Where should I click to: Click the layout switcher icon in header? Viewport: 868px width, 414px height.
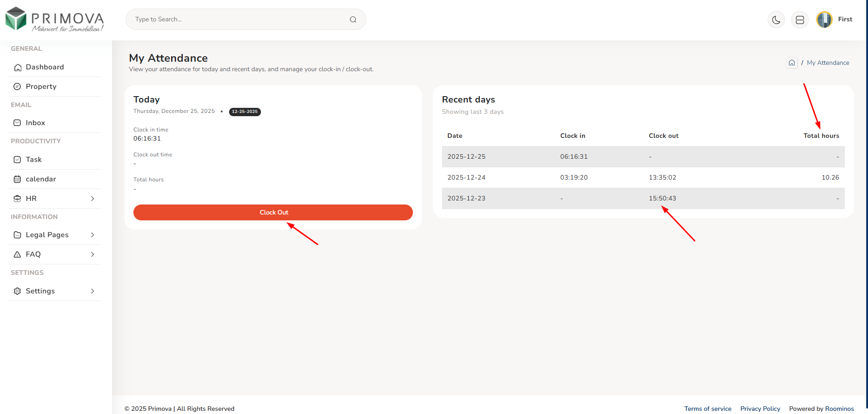[x=799, y=20]
